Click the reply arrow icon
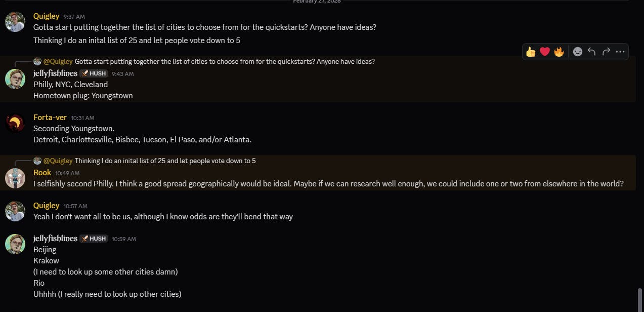 tap(591, 52)
